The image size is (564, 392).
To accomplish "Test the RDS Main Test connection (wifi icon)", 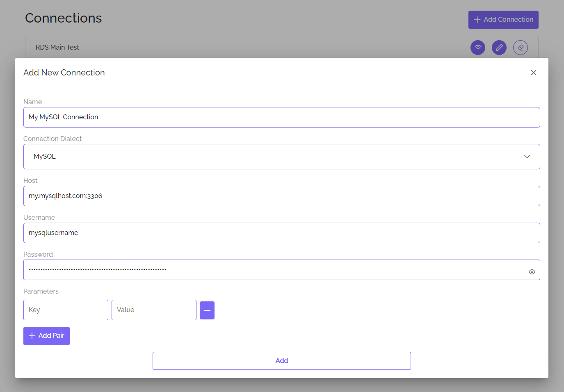I will pos(477,48).
